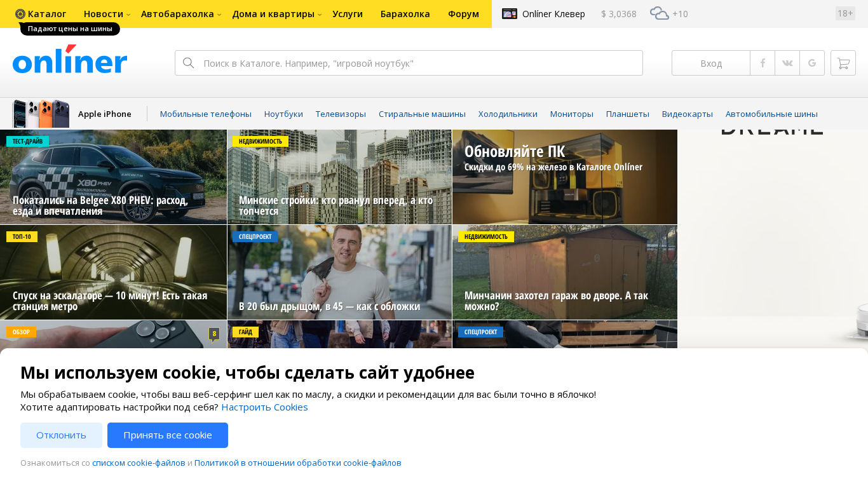The width and height of the screenshot is (868, 488).
Task: Click the Вход login button
Action: coord(711,63)
